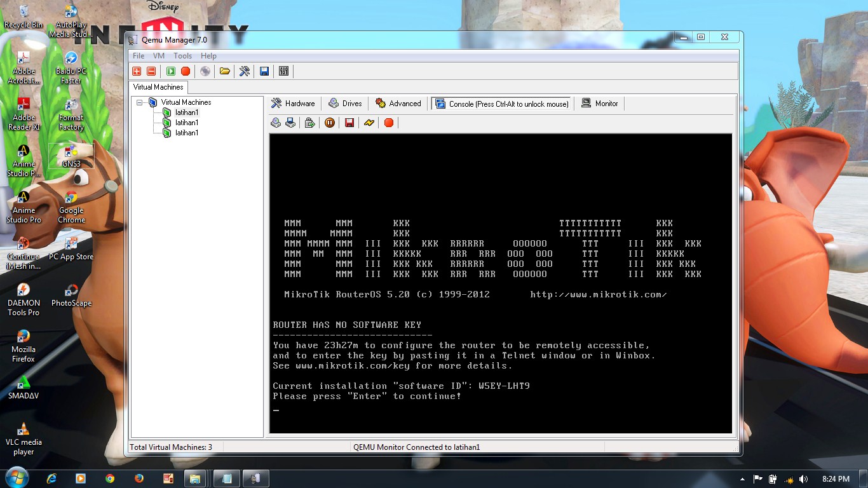Screen dimensions: 868x488
Task: Open Internet Explorer from the taskbar
Action: point(52,478)
